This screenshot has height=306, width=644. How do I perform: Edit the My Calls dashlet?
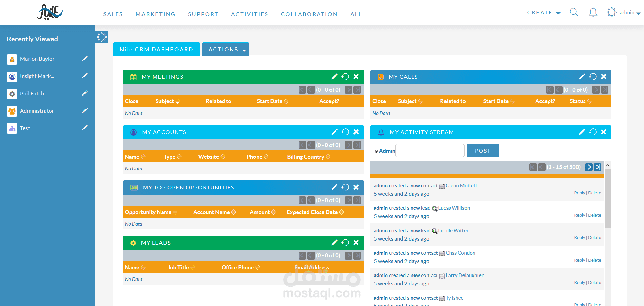click(582, 76)
